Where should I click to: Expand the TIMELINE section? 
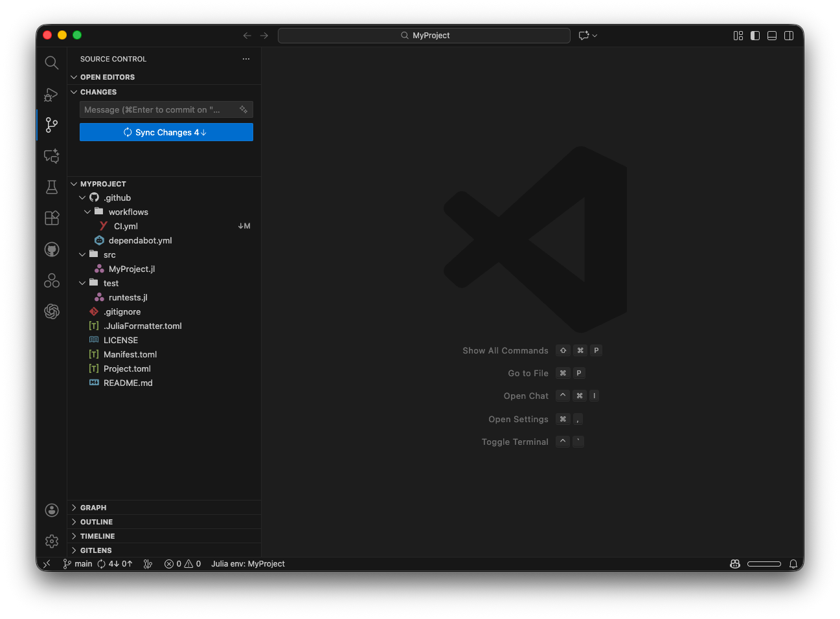tap(97, 536)
